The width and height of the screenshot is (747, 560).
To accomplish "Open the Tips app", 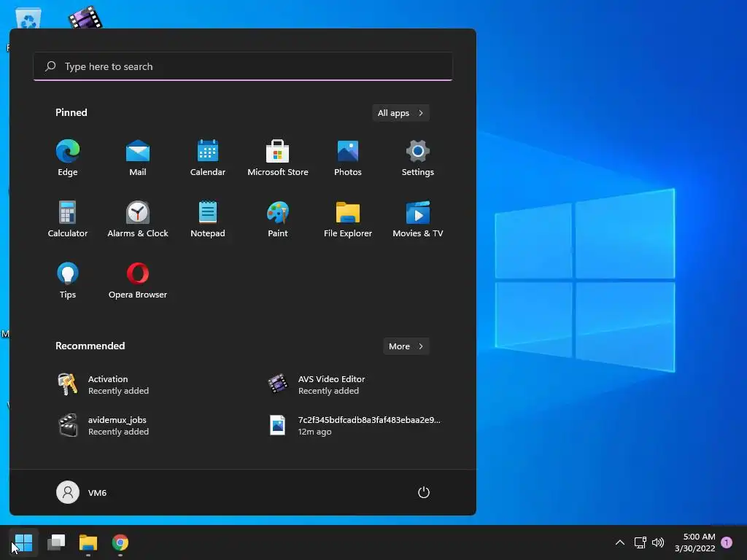I will [x=68, y=281].
